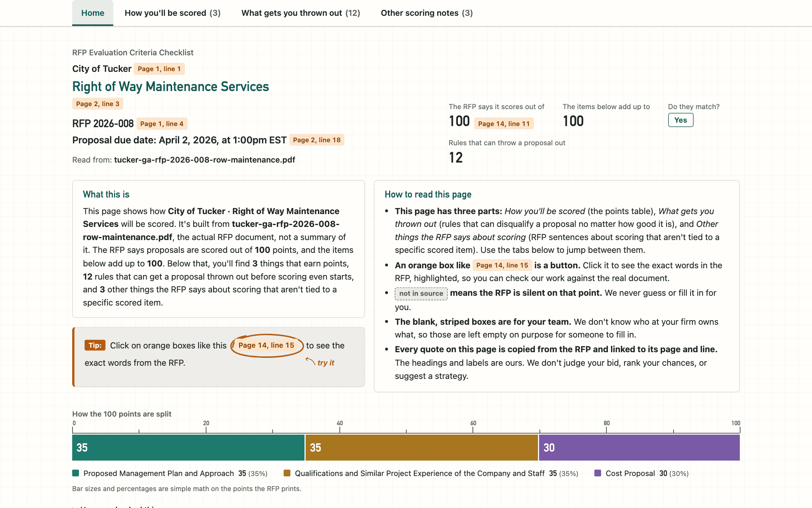Click the Page 2, line 18 due date citation
This screenshot has width=812, height=508.
(x=317, y=140)
